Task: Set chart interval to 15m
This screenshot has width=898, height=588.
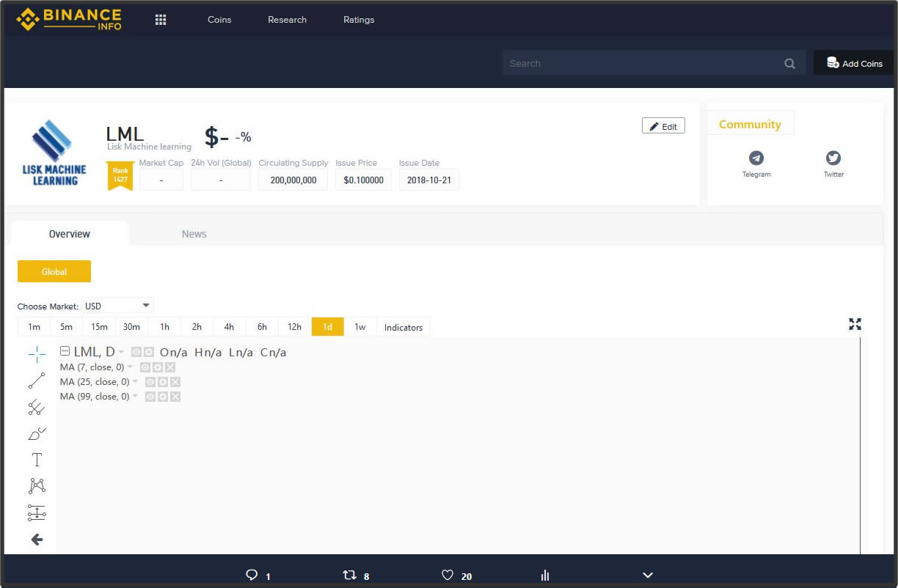Action: (99, 327)
